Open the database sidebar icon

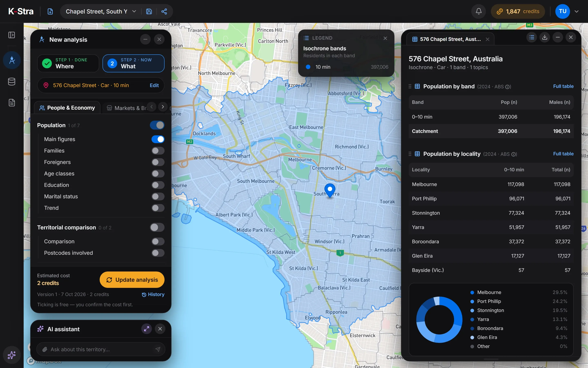(12, 82)
